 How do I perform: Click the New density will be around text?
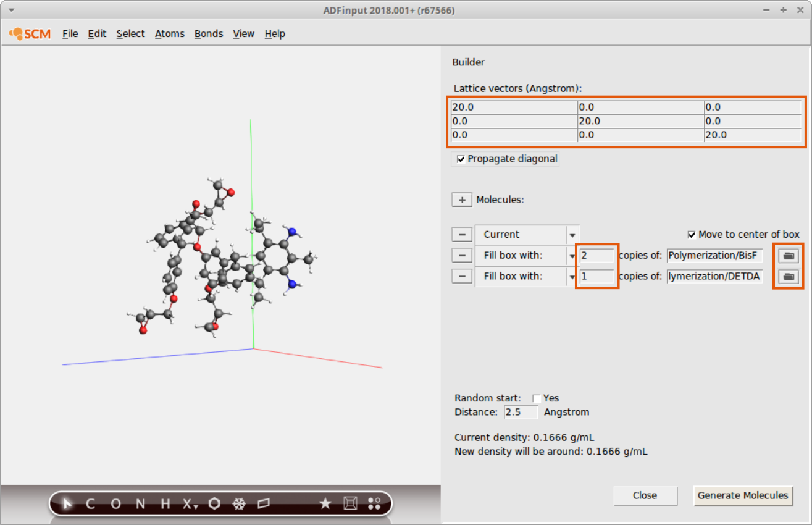point(551,451)
